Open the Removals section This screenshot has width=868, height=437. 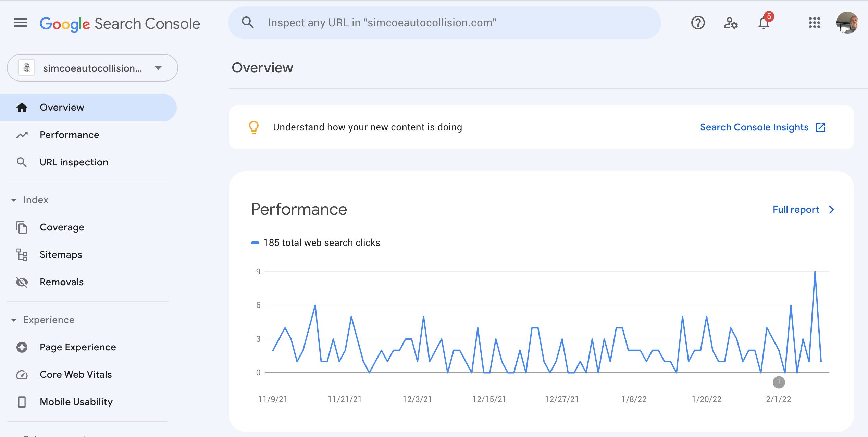coord(62,282)
